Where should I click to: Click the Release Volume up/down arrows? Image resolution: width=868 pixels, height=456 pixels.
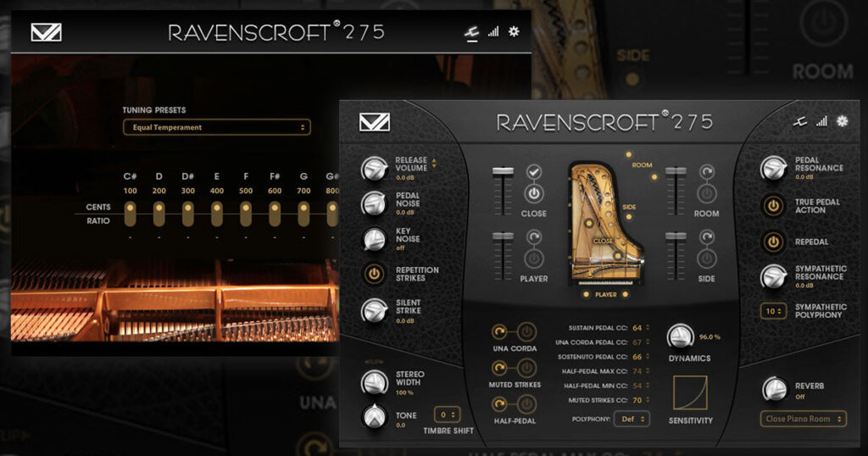434,163
